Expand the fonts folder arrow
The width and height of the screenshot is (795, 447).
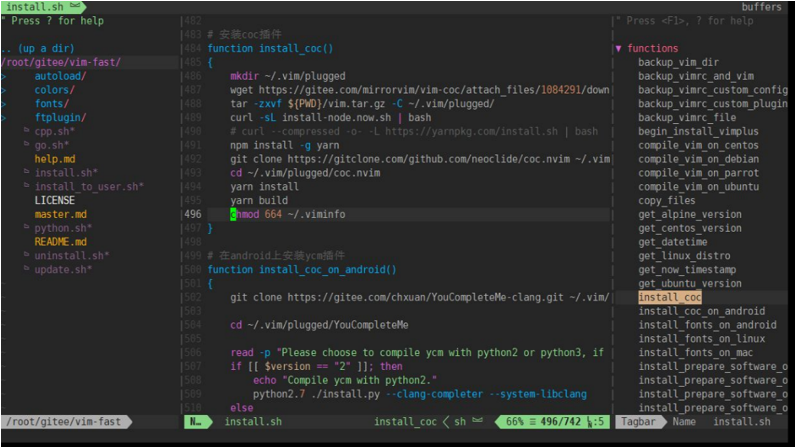click(4, 104)
